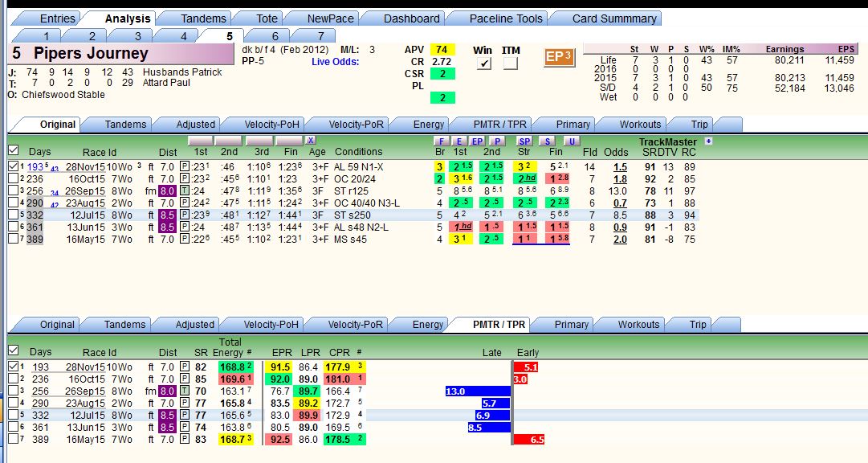Click the EP pace button
The image size is (868, 463).
(x=477, y=141)
